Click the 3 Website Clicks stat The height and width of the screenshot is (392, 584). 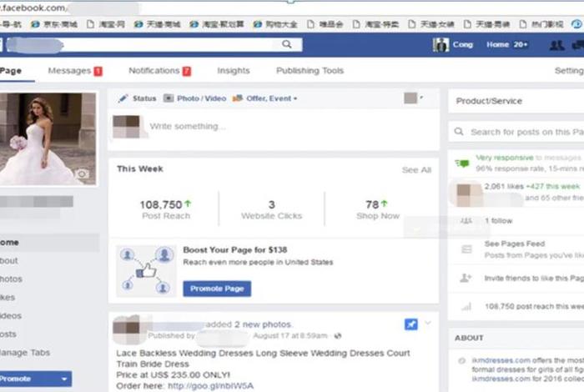pos(271,209)
